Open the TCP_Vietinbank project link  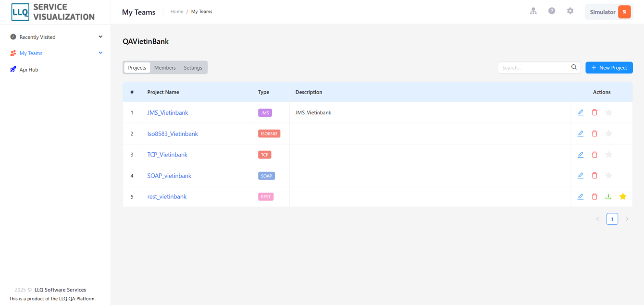pos(167,155)
